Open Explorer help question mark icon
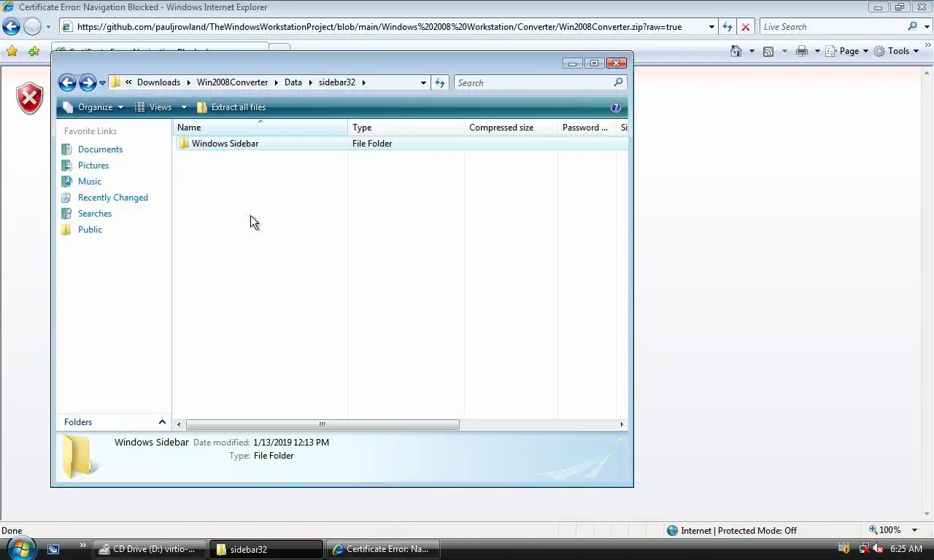Viewport: 934px width, 560px height. (616, 107)
